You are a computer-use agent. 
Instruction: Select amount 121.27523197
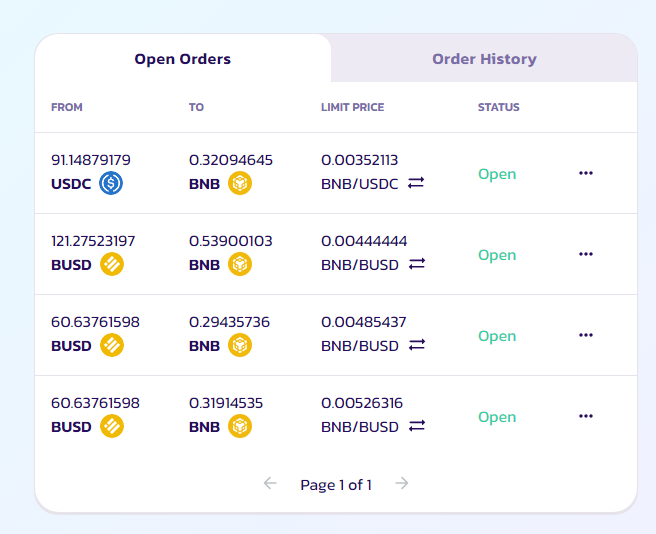pyautogui.click(x=93, y=241)
